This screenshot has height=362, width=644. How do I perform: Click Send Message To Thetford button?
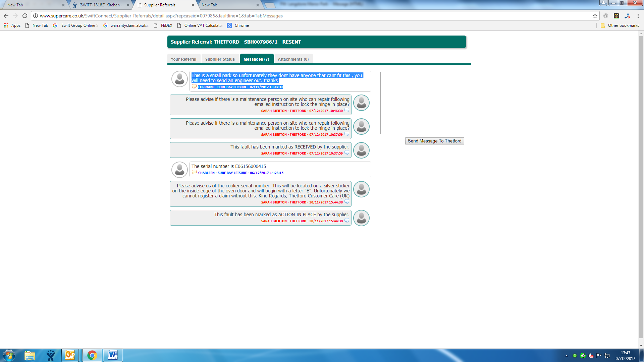click(434, 141)
